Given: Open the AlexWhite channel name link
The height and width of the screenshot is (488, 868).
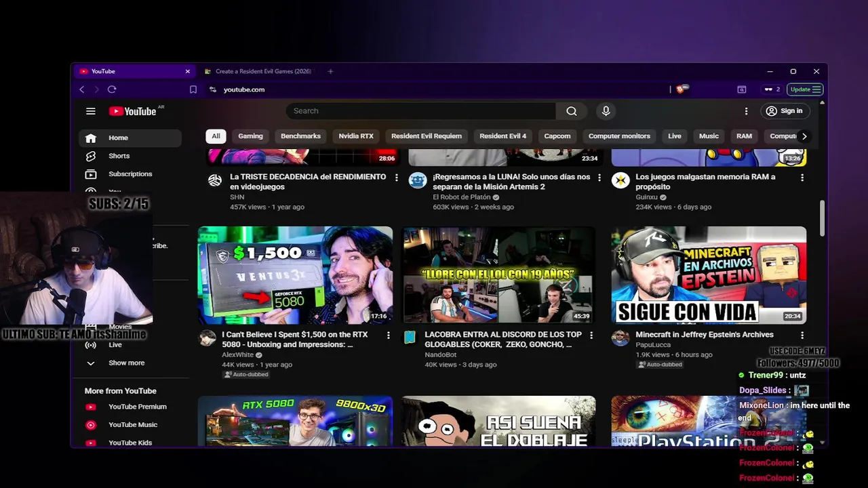Looking at the screenshot, I should [x=237, y=354].
